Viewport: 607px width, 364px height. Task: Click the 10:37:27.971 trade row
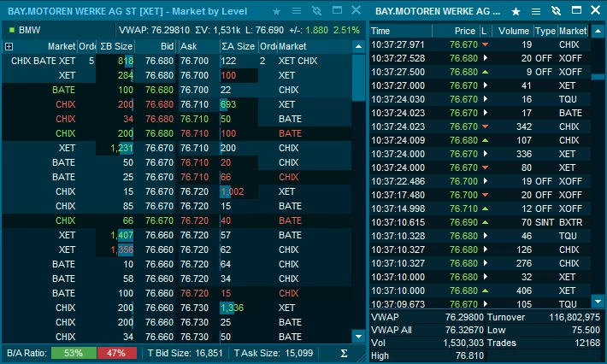[480, 44]
